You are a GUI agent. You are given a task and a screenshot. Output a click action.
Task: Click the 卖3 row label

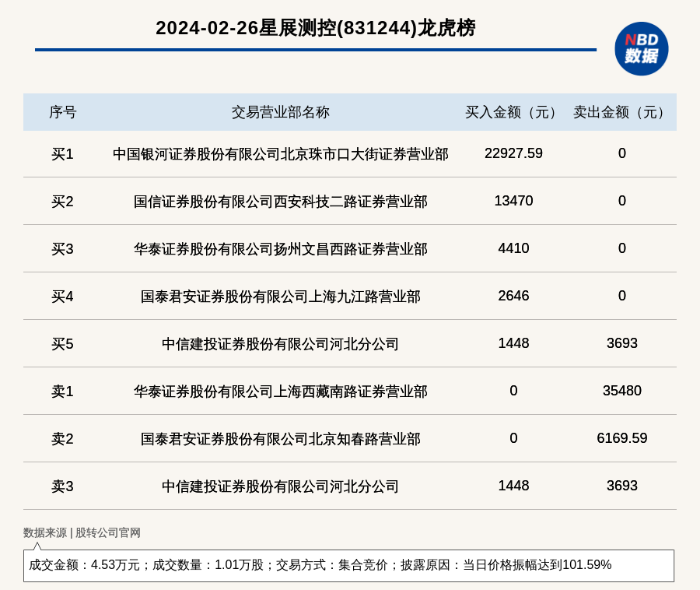click(x=62, y=486)
